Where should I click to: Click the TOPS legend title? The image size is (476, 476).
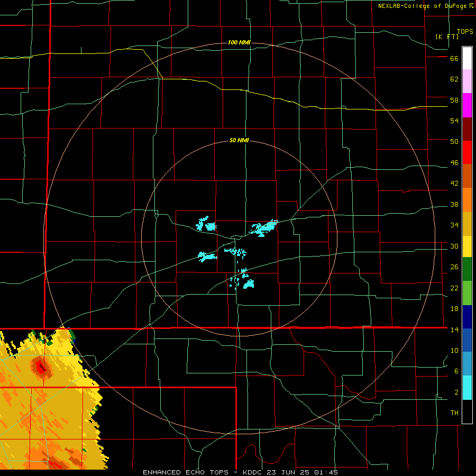[465, 32]
